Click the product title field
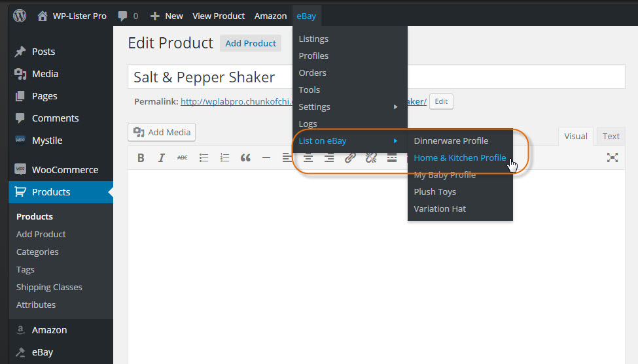The height and width of the screenshot is (364, 638). (376, 76)
